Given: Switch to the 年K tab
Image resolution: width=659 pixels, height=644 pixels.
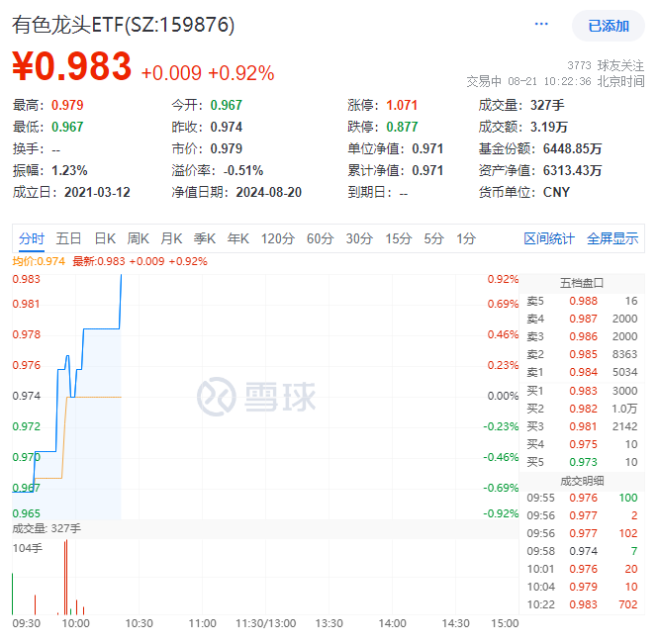Looking at the screenshot, I should coord(237,238).
